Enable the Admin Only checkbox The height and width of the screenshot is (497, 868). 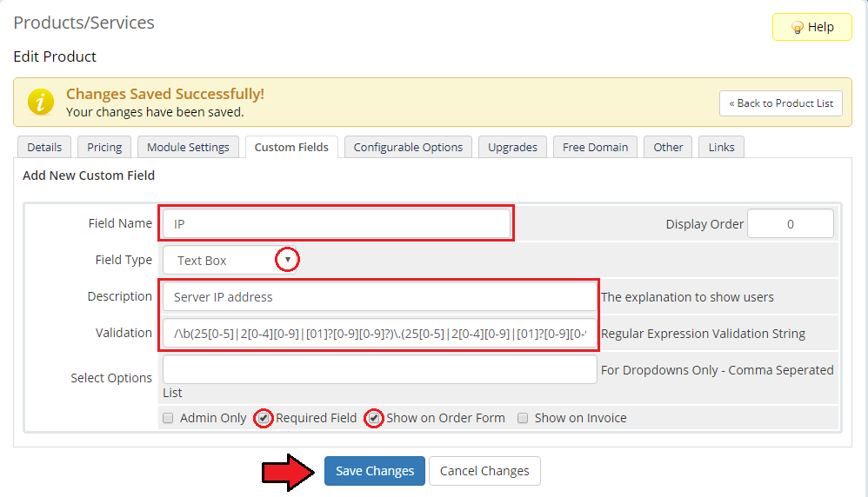coord(168,418)
